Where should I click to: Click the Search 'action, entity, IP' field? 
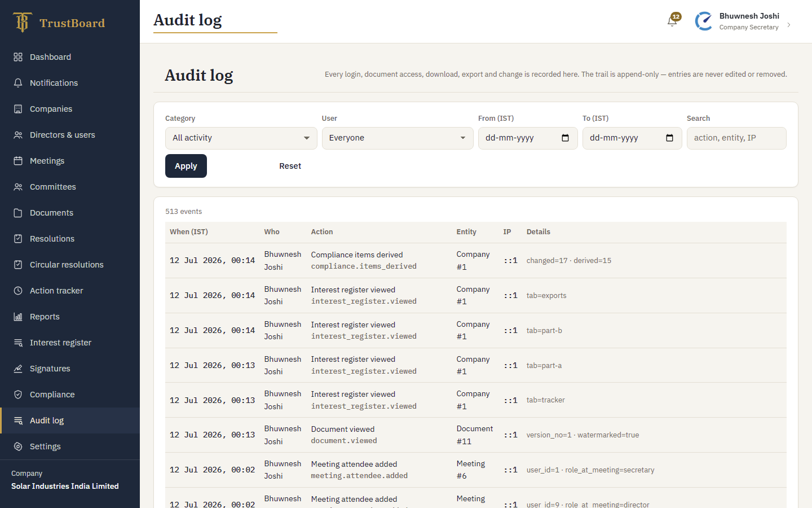[x=736, y=138]
